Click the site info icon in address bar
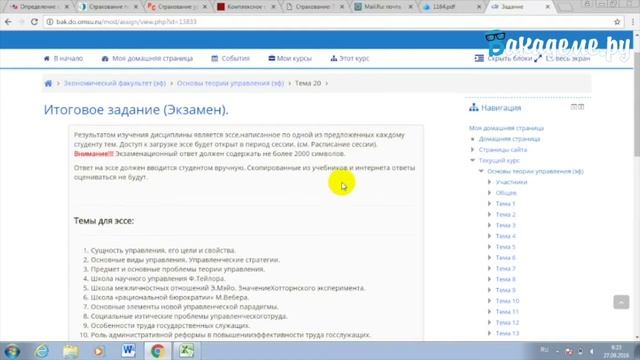Image resolution: width=640 pixels, height=360 pixels. [x=50, y=22]
